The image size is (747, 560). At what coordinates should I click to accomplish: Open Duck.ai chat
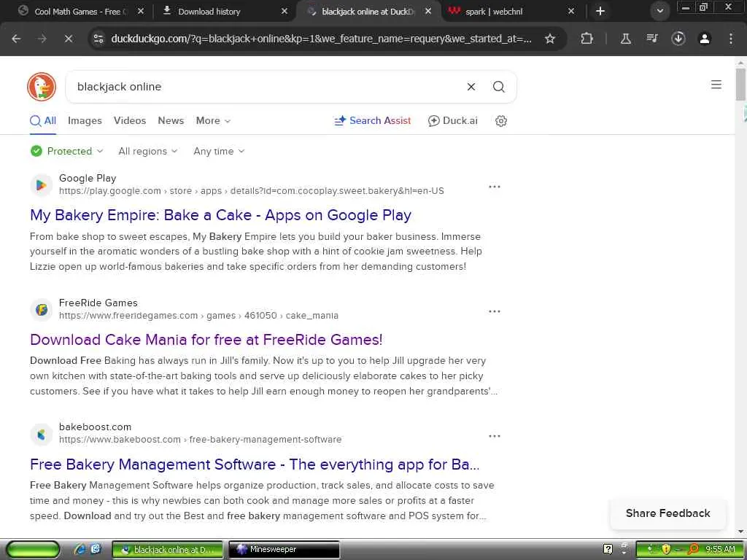tap(452, 121)
